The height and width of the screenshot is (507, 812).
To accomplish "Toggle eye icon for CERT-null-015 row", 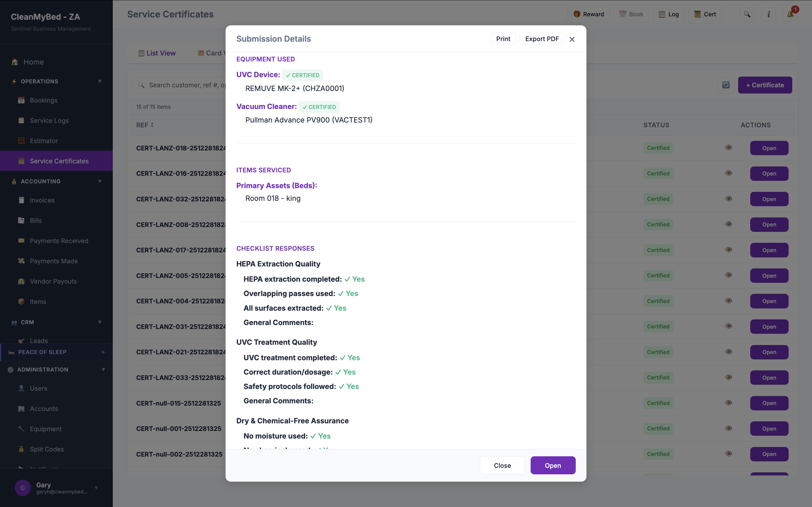I will (x=729, y=403).
